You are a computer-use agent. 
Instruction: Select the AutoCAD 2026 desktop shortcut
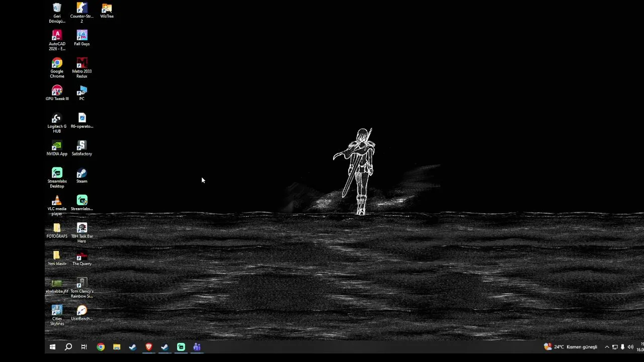[x=57, y=40]
